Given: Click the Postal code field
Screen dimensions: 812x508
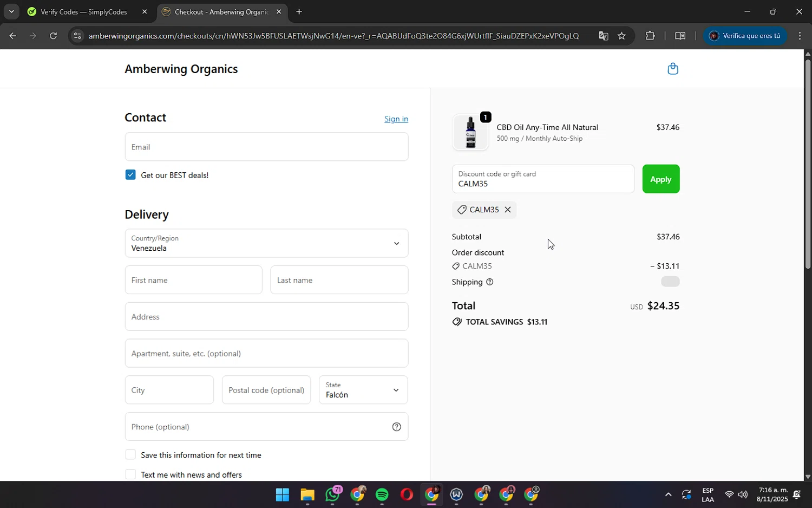Looking at the screenshot, I should point(266,390).
